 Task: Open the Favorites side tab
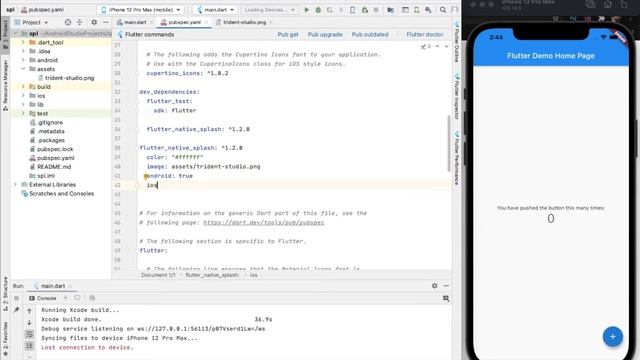click(5, 339)
